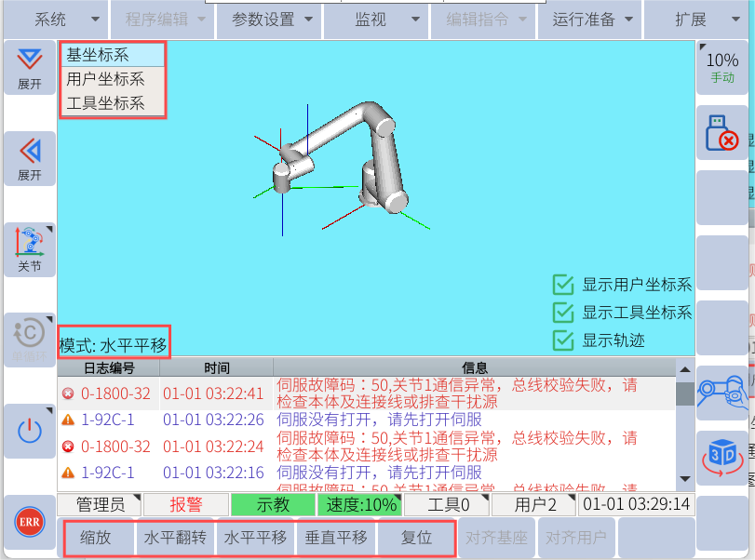This screenshot has height=560, width=755.
Task: Toggle 显示工具坐标系 checkbox
Action: (x=563, y=313)
